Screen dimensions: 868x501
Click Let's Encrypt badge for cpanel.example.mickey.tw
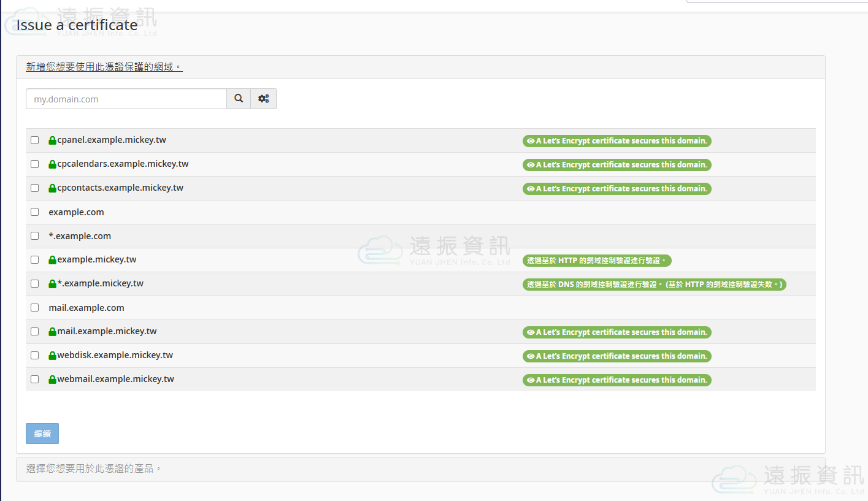click(x=617, y=141)
